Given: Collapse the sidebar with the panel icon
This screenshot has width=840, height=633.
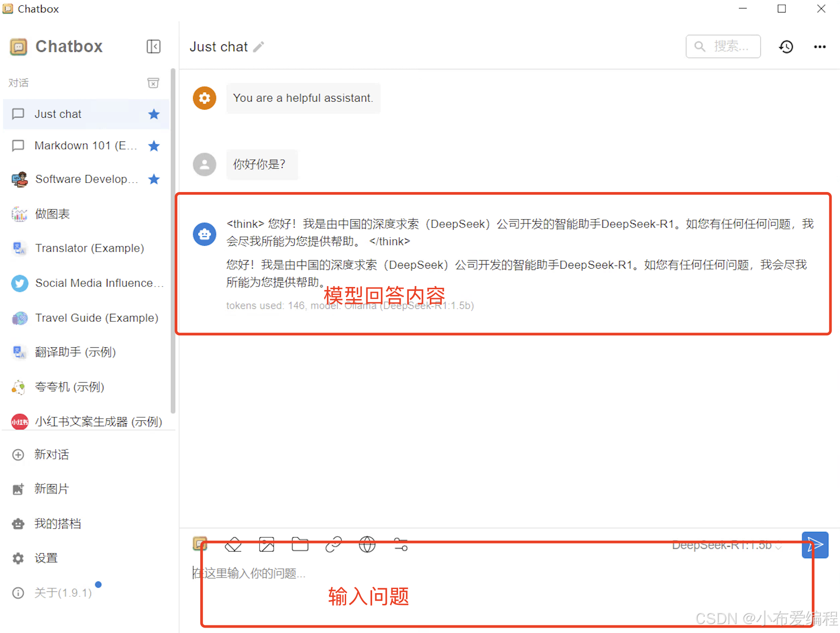Looking at the screenshot, I should [x=153, y=47].
